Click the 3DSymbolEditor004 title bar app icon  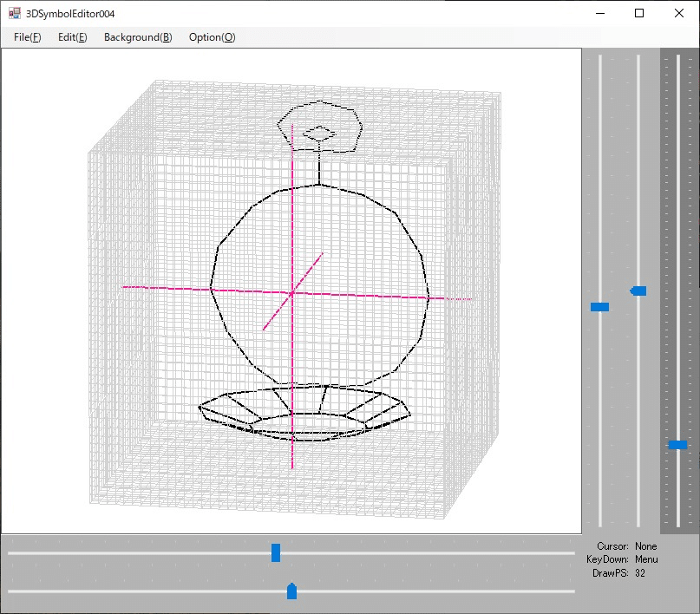coord(14,13)
